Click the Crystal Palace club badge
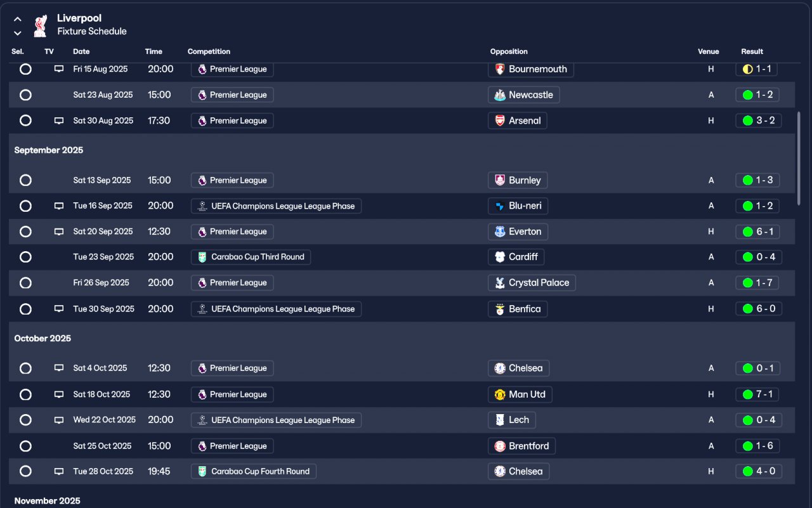The image size is (812, 508). coord(500,283)
